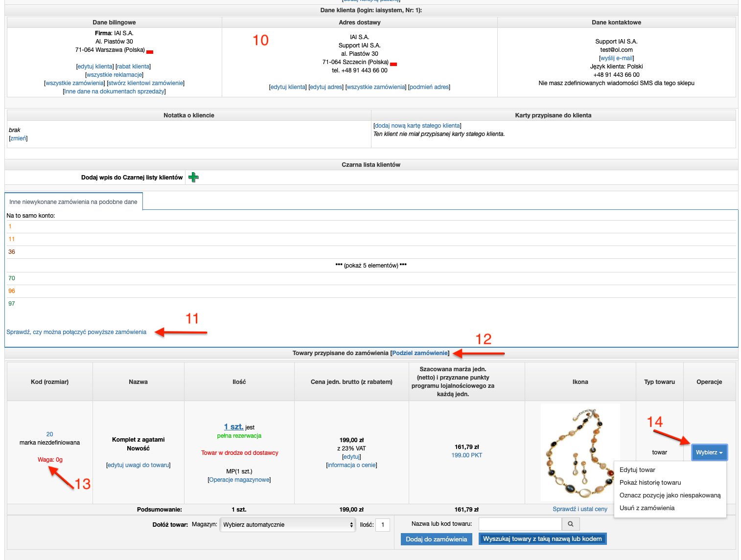Open order number 11 in the list

[x=12, y=239]
